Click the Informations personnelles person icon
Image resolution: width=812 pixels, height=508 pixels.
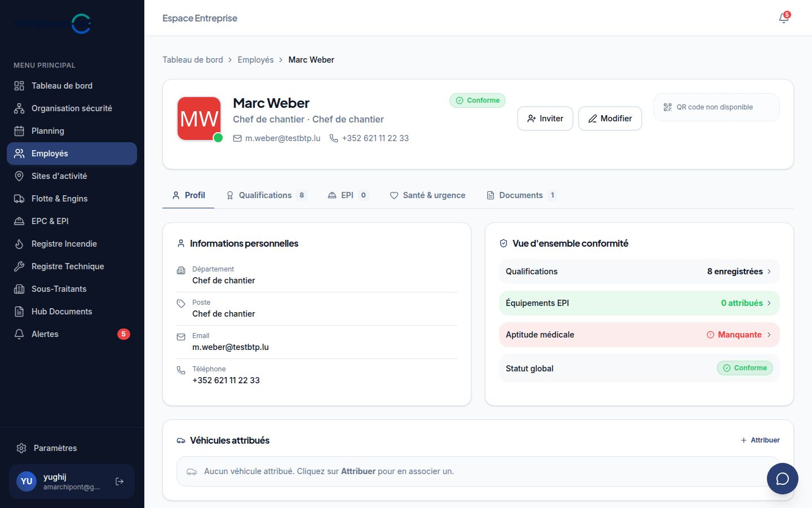pos(181,244)
